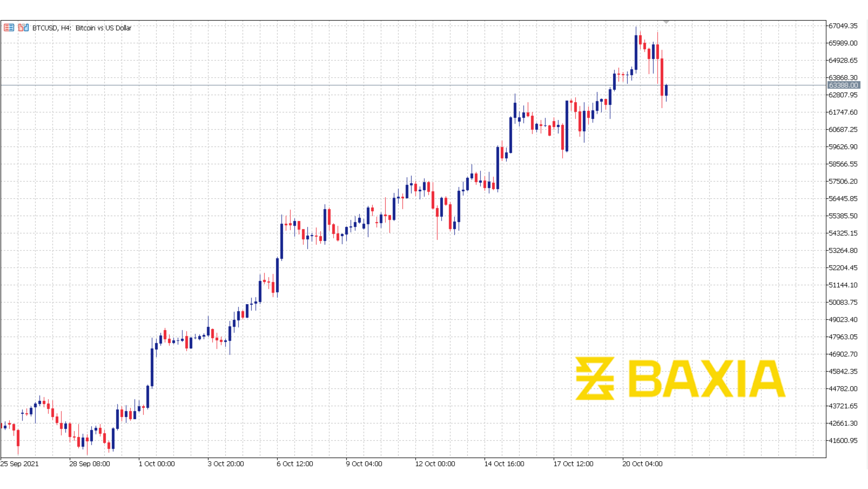Click the 43721.65 price axis label

(x=843, y=406)
